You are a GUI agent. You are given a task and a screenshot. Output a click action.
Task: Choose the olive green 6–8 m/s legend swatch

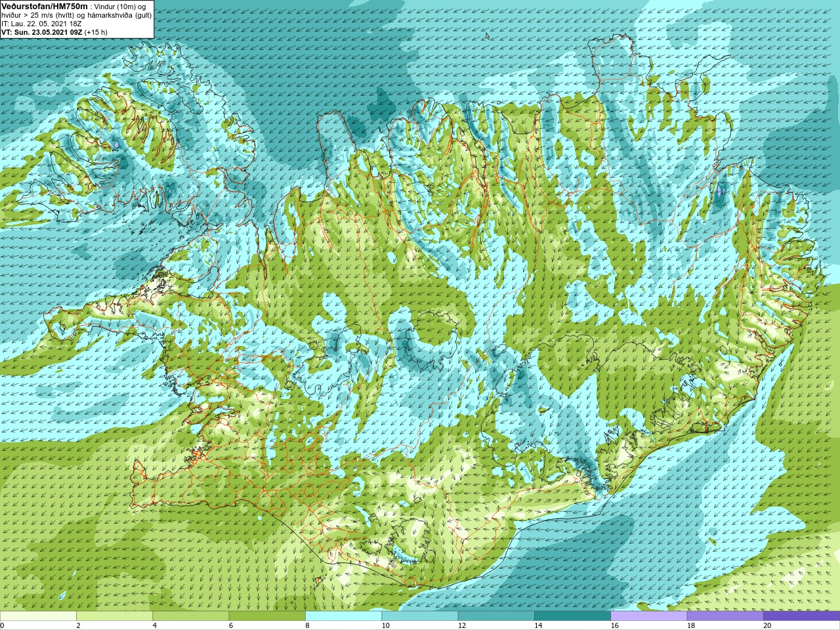pos(267,616)
